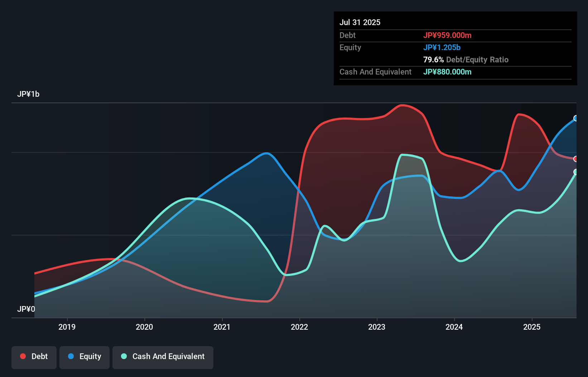Viewport: 588px width, 377px height.
Task: Toggle the Equity series visibility
Action: coord(85,357)
